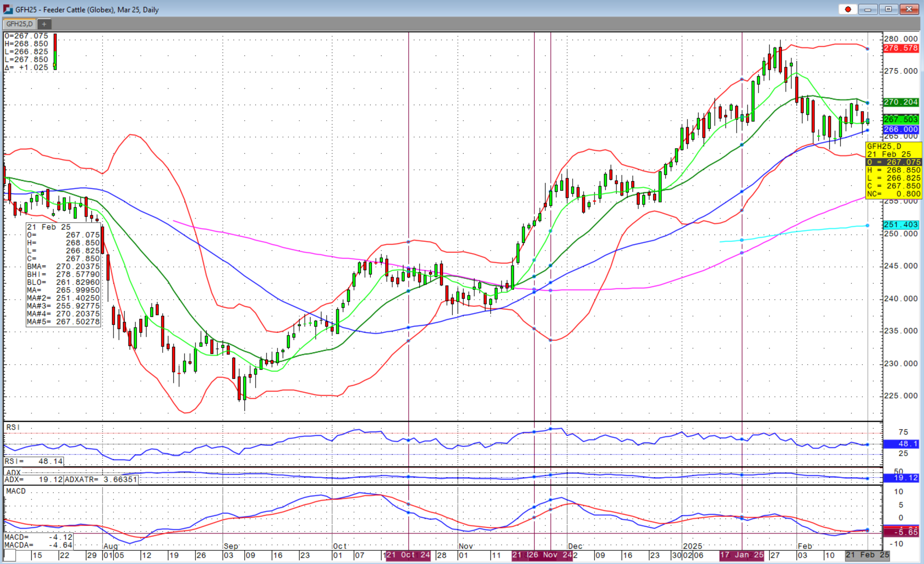Maximize the chart window
Viewport: 924px width, 564px height.
tap(888, 9)
